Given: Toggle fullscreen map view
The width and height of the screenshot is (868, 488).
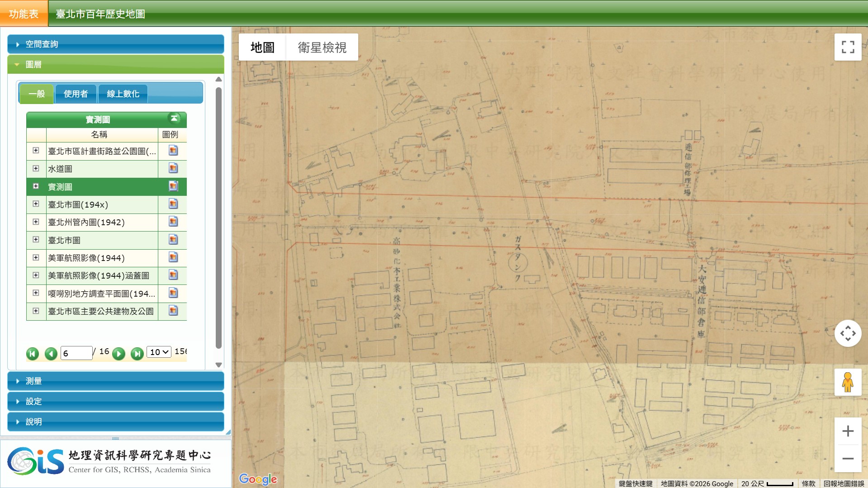Looking at the screenshot, I should [x=848, y=47].
